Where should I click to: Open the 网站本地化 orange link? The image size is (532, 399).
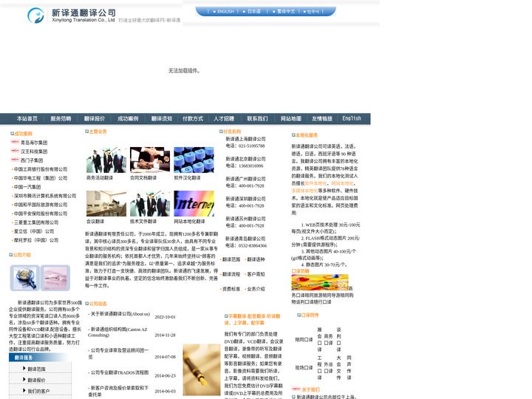(x=342, y=183)
